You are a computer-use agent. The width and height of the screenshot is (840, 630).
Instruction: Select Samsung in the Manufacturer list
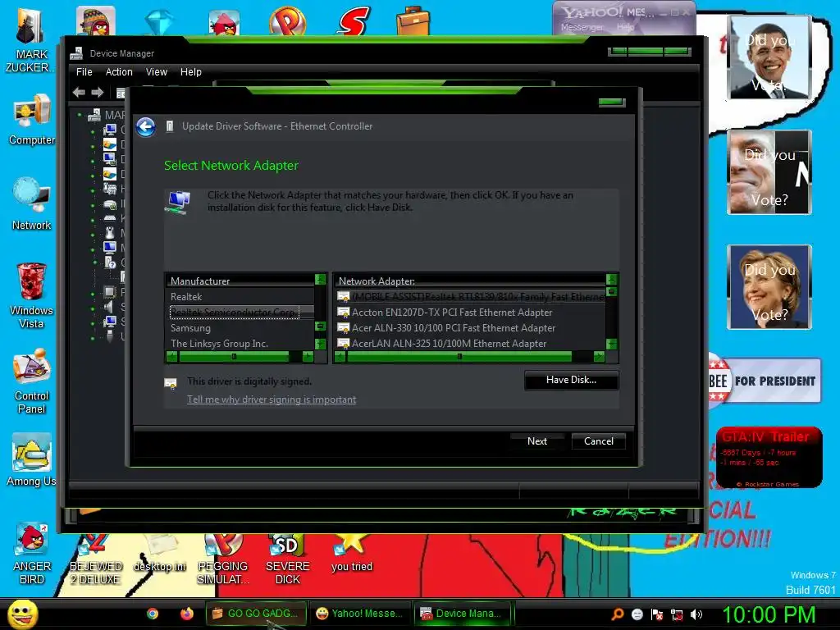[240, 328]
